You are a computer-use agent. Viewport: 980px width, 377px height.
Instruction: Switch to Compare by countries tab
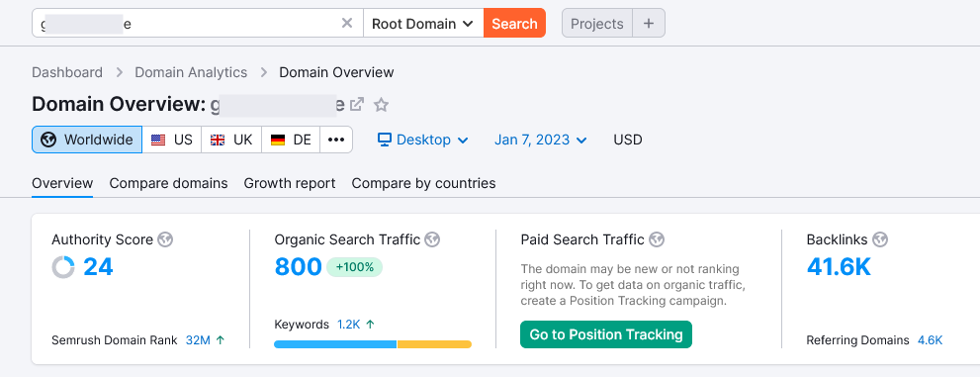(x=424, y=183)
